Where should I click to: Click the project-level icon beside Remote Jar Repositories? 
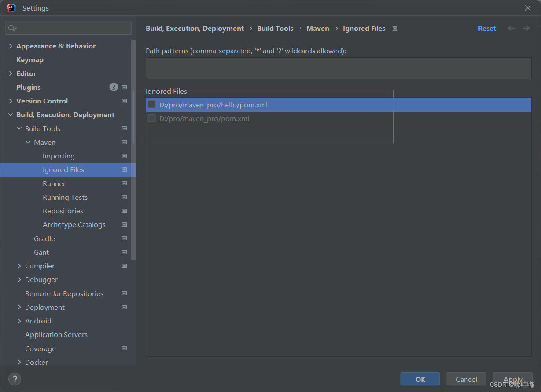124,293
